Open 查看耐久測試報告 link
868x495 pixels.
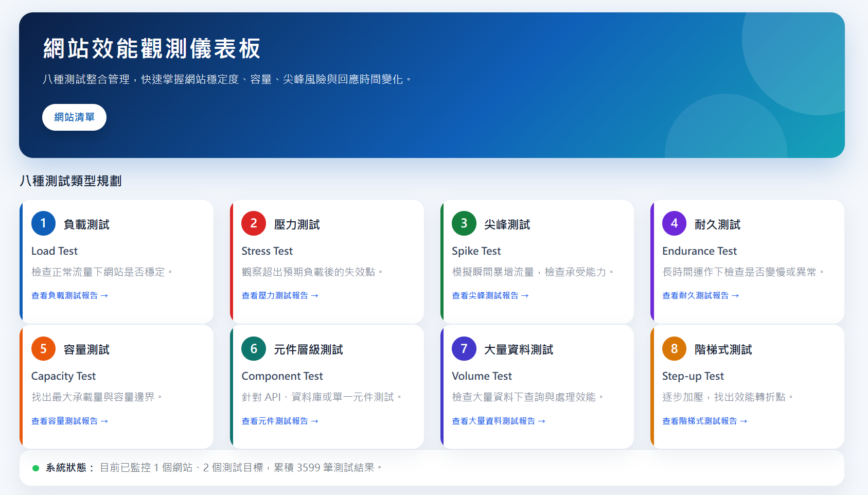(701, 295)
